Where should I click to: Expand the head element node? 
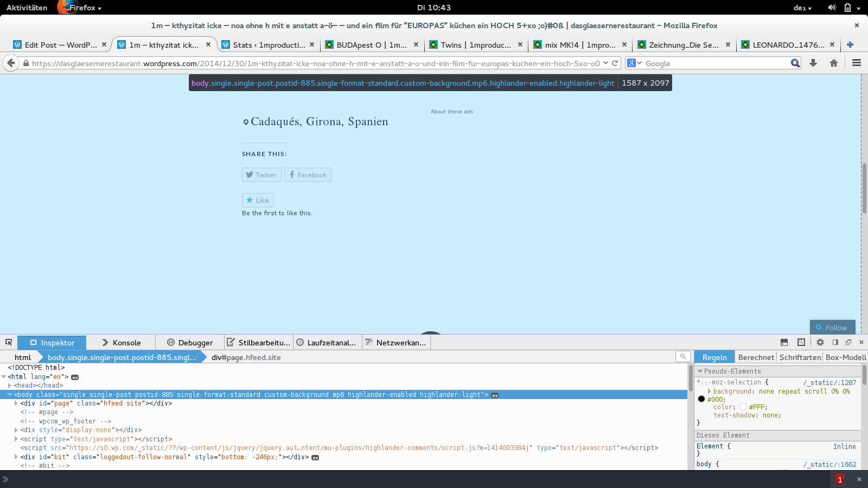click(x=10, y=386)
